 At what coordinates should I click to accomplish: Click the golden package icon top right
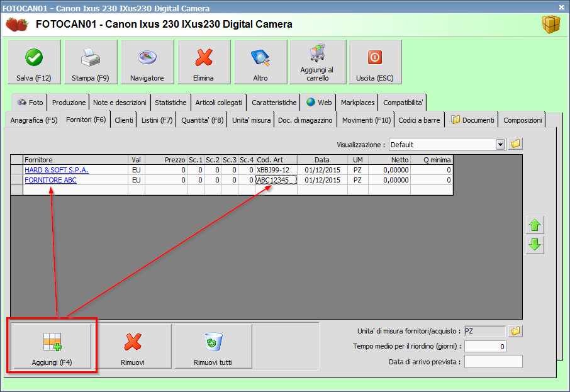[551, 25]
